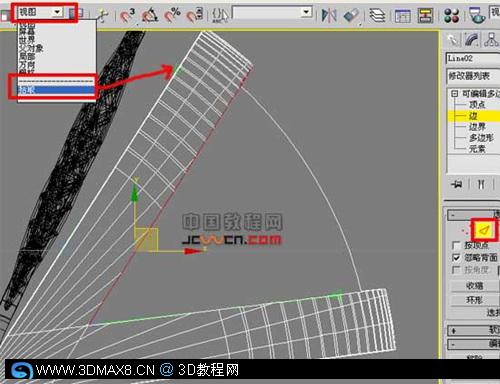Choose 拾取 in coordinate system list
The height and width of the screenshot is (384, 500).
coord(56,90)
